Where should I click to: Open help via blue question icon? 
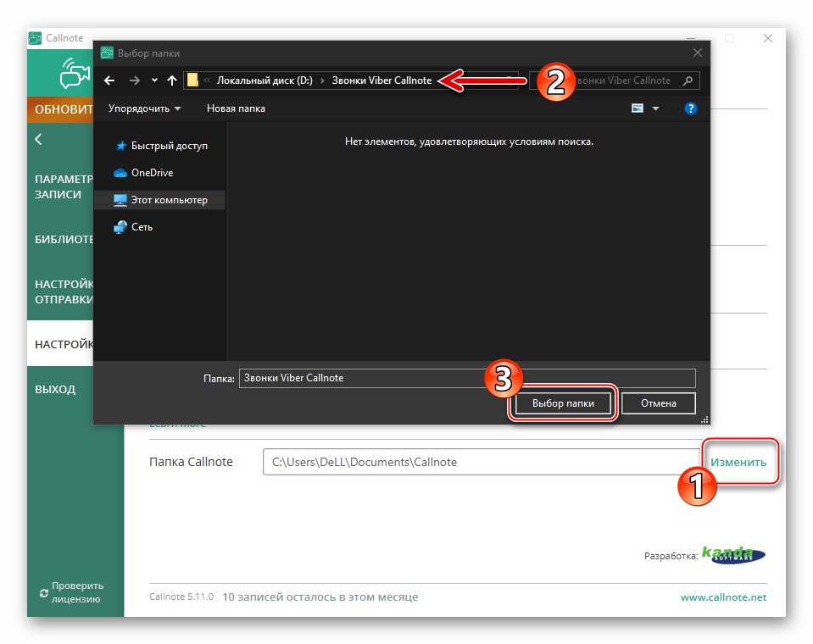pyautogui.click(x=691, y=108)
